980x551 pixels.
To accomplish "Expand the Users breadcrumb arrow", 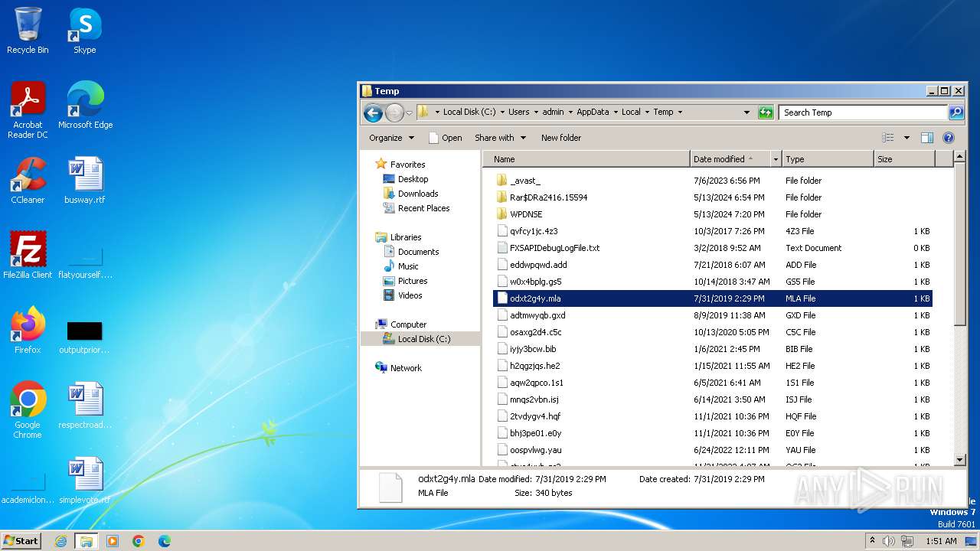I will point(536,112).
